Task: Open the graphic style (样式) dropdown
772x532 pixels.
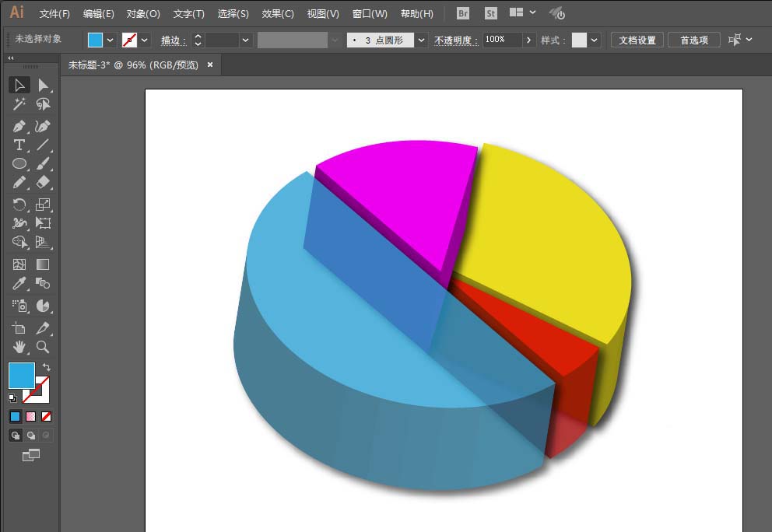Action: 595,40
